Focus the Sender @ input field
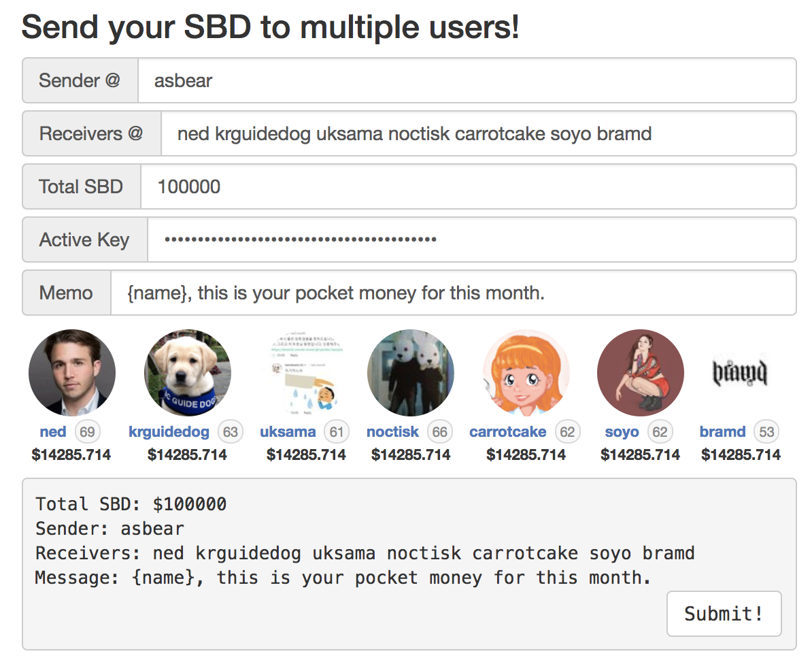812x660 pixels. coord(467,81)
